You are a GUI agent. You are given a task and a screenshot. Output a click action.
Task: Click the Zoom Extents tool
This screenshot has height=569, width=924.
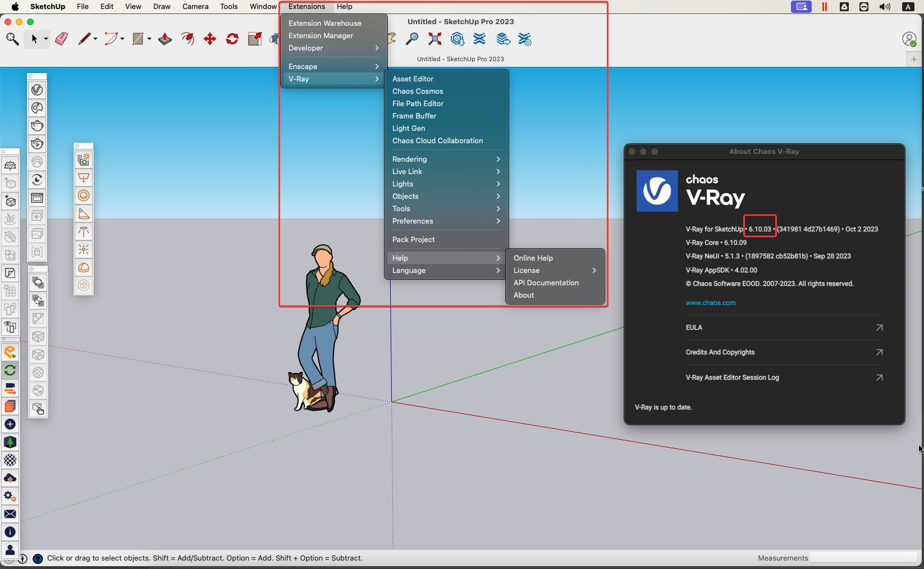(x=435, y=39)
